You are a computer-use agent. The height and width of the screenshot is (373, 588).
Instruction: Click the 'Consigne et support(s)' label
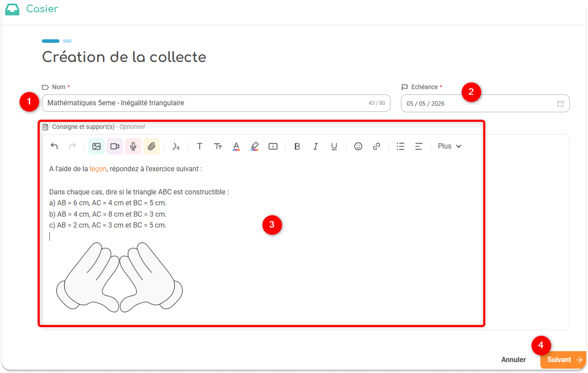coord(83,127)
